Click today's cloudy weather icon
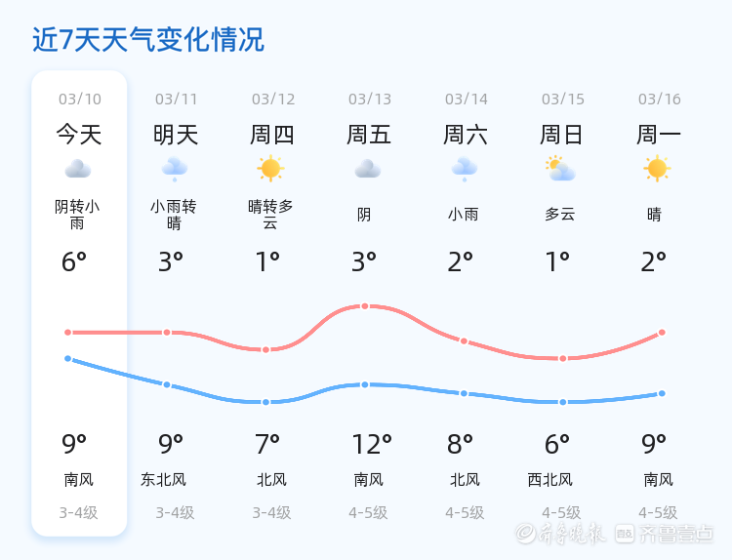 coord(78,170)
